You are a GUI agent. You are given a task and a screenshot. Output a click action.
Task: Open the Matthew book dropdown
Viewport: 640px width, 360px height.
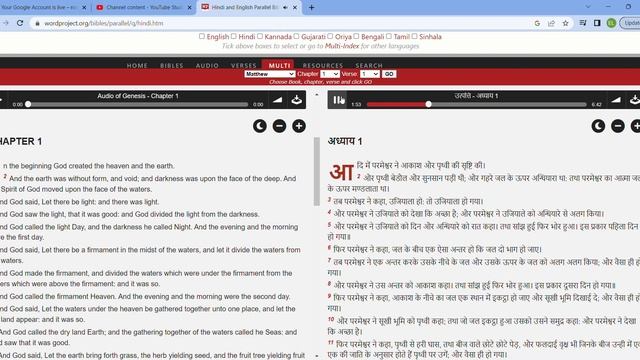pyautogui.click(x=269, y=74)
